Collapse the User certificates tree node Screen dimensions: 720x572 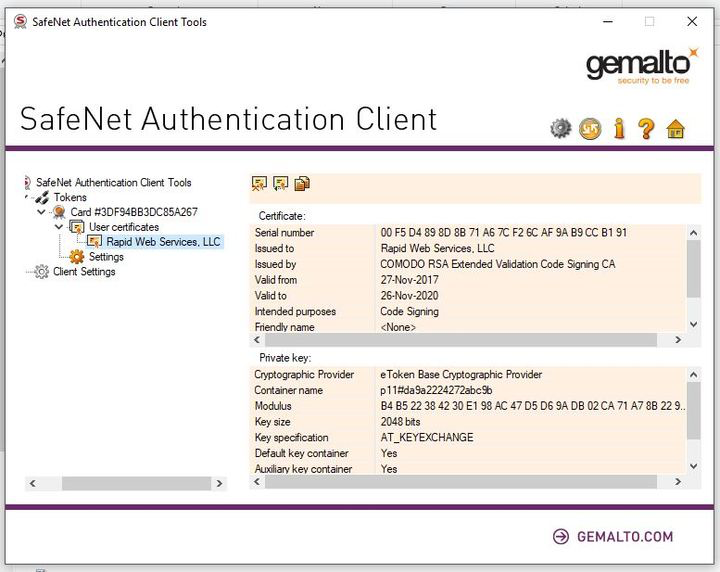[x=59, y=227]
